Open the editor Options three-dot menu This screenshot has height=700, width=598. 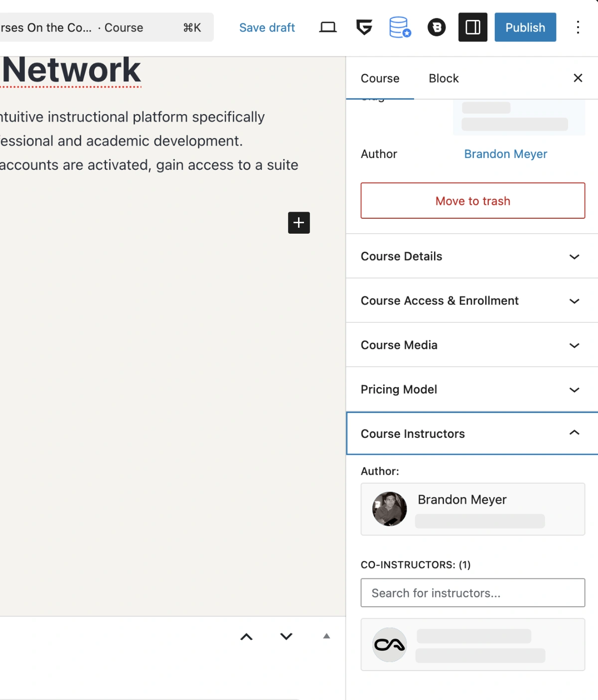tap(578, 27)
